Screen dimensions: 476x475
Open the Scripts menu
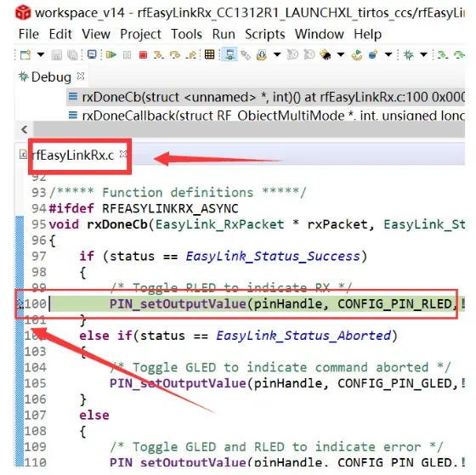click(x=265, y=34)
